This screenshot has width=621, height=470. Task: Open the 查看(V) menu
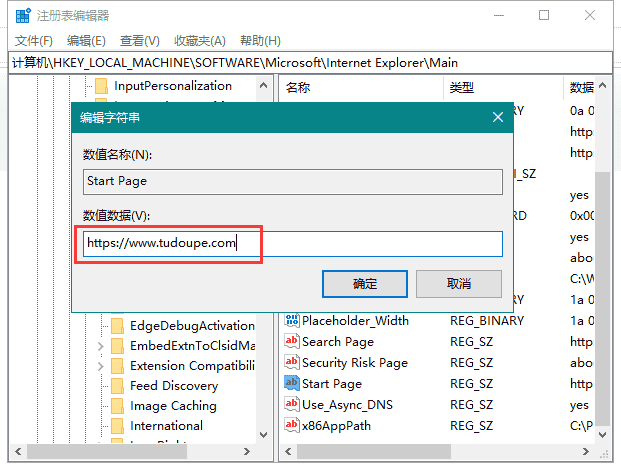pyautogui.click(x=140, y=41)
